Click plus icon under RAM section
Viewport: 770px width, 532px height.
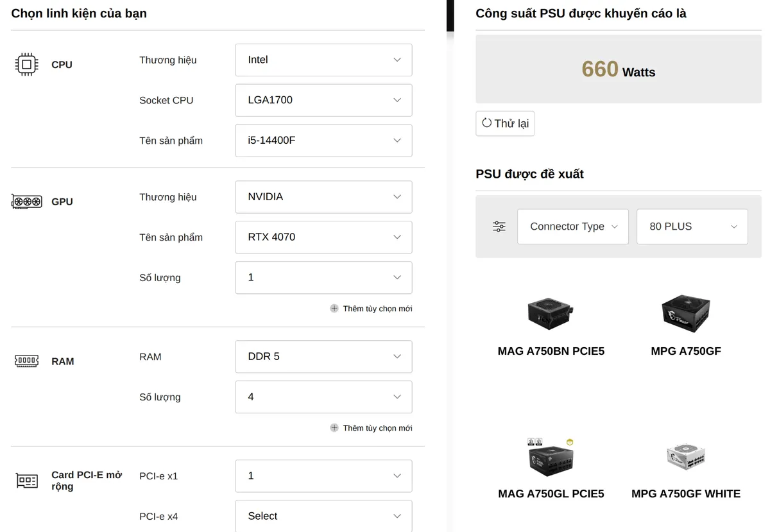click(334, 428)
